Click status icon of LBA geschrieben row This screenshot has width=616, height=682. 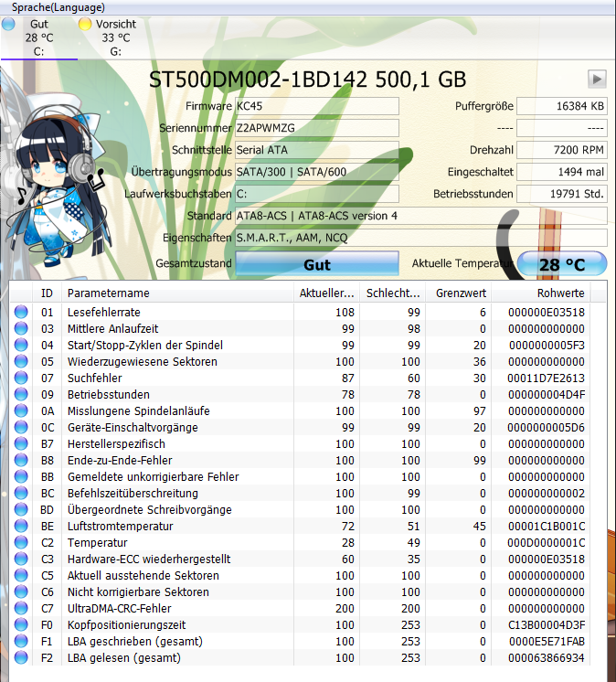21,641
